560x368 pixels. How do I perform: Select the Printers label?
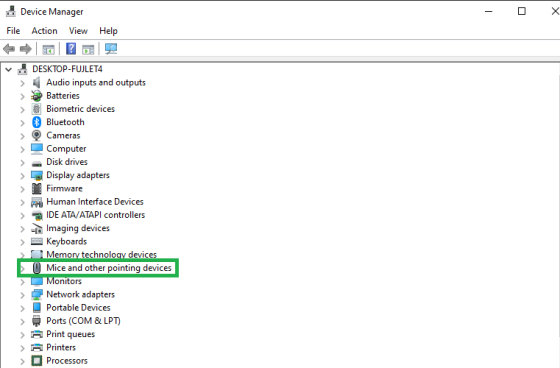click(x=61, y=348)
